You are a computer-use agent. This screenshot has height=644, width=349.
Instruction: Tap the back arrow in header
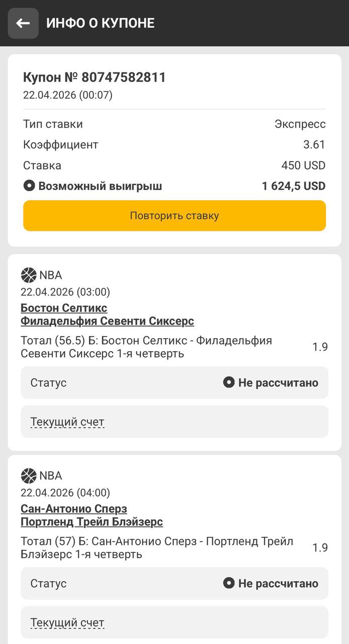(x=23, y=23)
